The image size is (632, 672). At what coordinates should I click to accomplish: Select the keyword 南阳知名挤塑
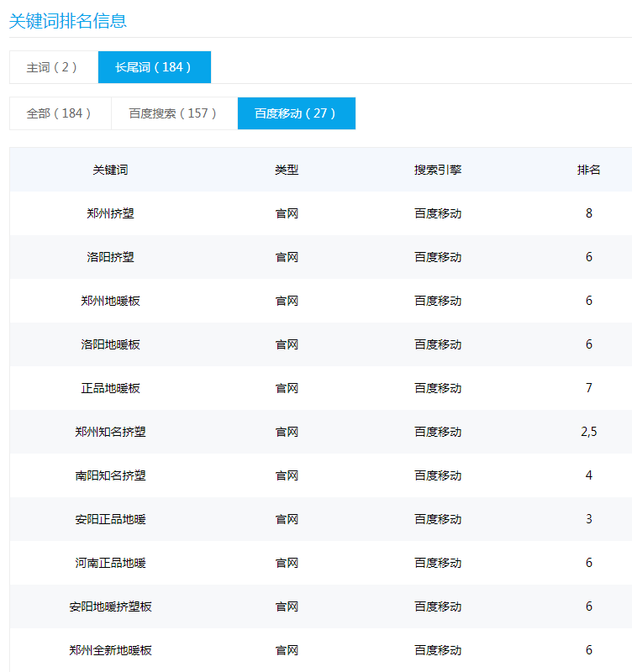(111, 475)
